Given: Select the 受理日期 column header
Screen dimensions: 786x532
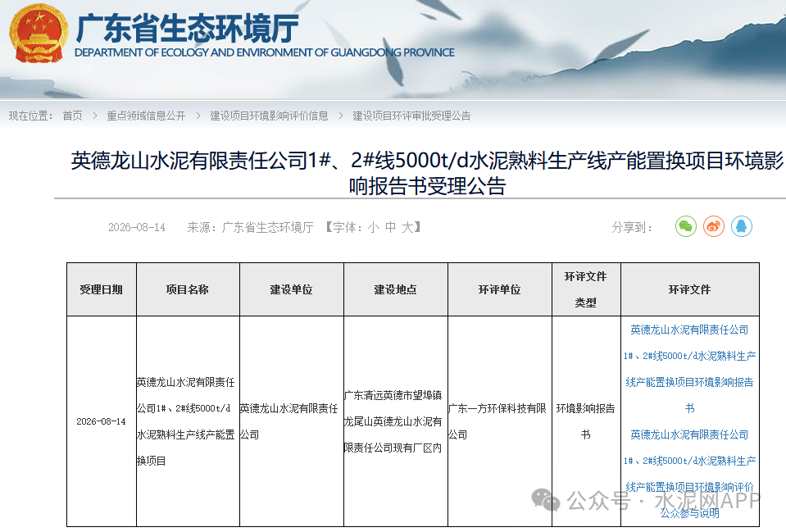Looking at the screenshot, I should [102, 289].
